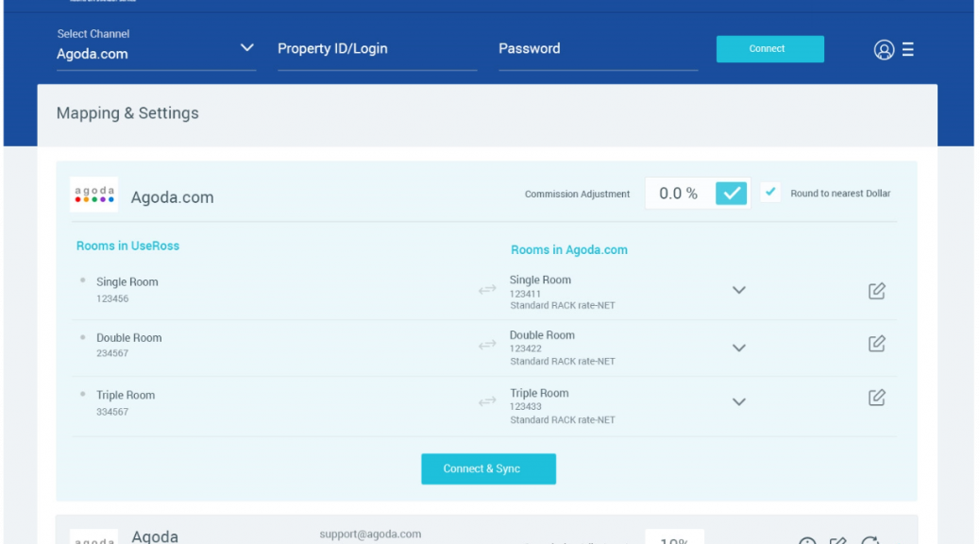Open the hamburger menu in the header

(x=908, y=49)
